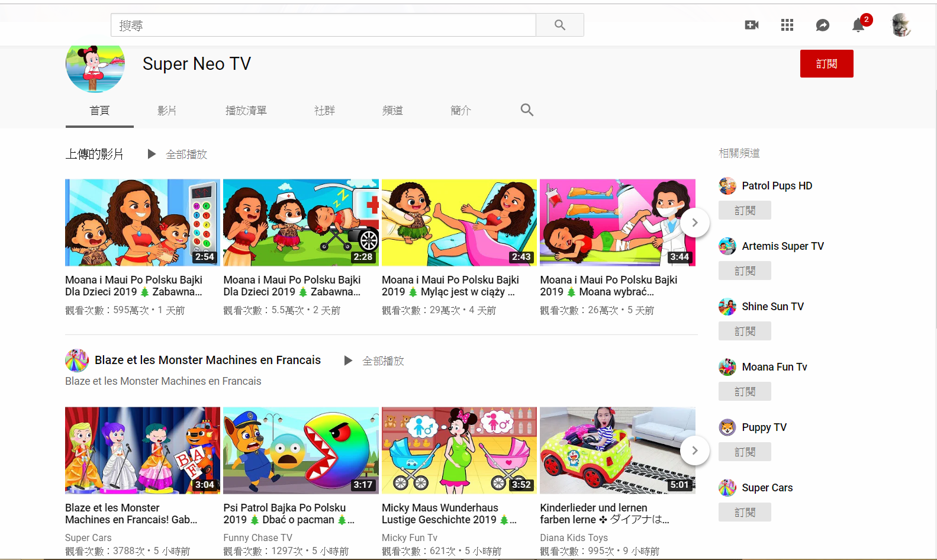Click 全部播放 link for Blaze playlist

383,361
